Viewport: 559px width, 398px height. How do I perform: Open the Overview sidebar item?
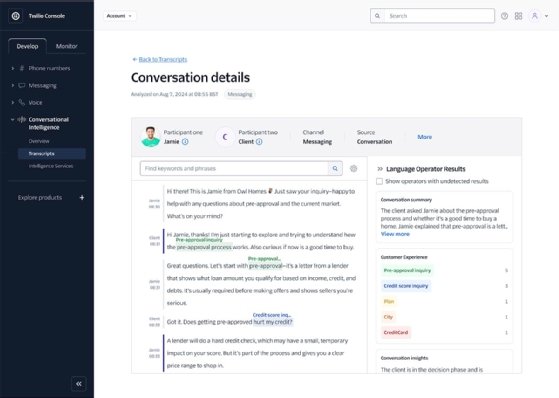pyautogui.click(x=39, y=141)
